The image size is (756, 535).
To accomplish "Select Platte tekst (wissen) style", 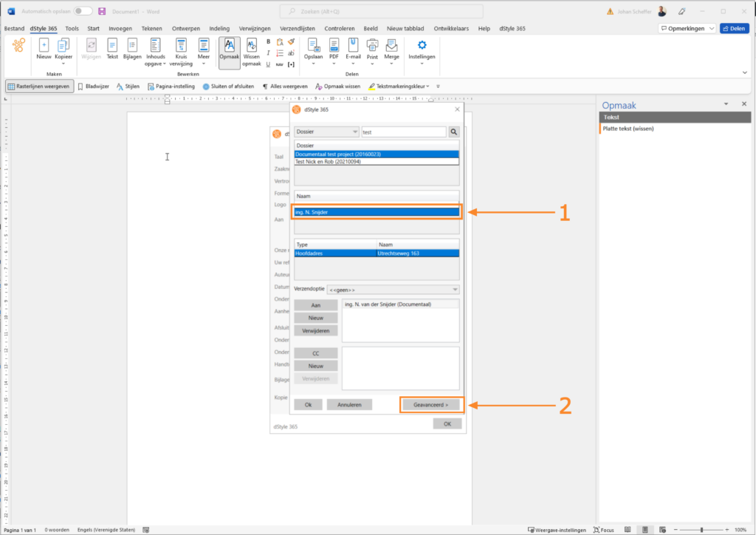I will pos(628,129).
